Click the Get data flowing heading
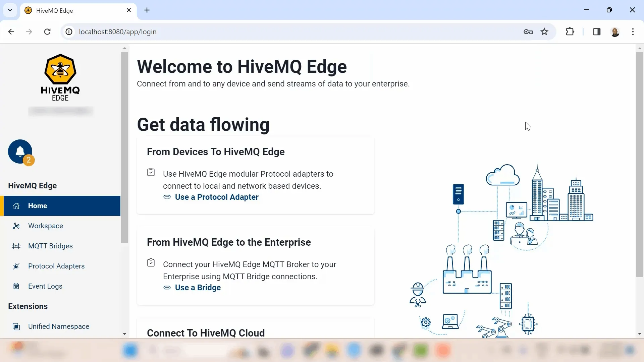The image size is (644, 362). pos(203,124)
